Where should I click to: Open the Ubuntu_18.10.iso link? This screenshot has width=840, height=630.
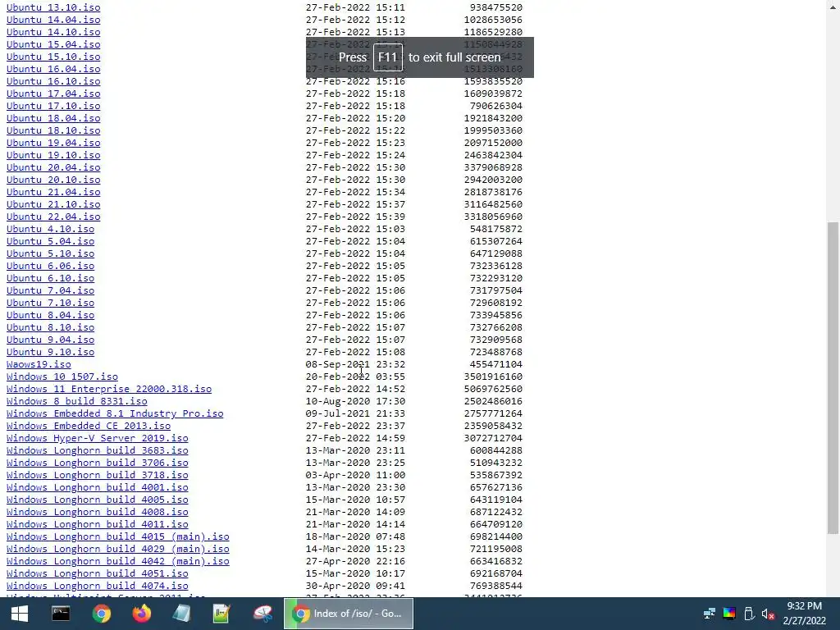(53, 130)
